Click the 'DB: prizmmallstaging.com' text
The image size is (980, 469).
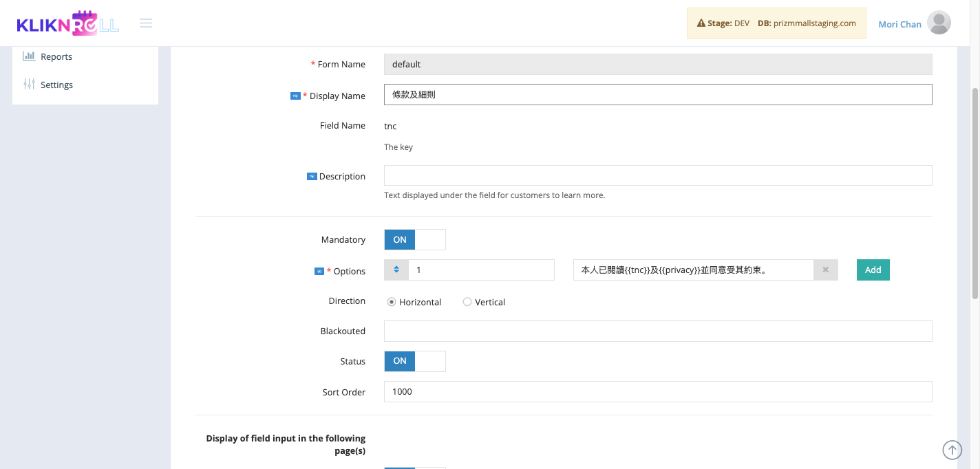[x=807, y=23]
